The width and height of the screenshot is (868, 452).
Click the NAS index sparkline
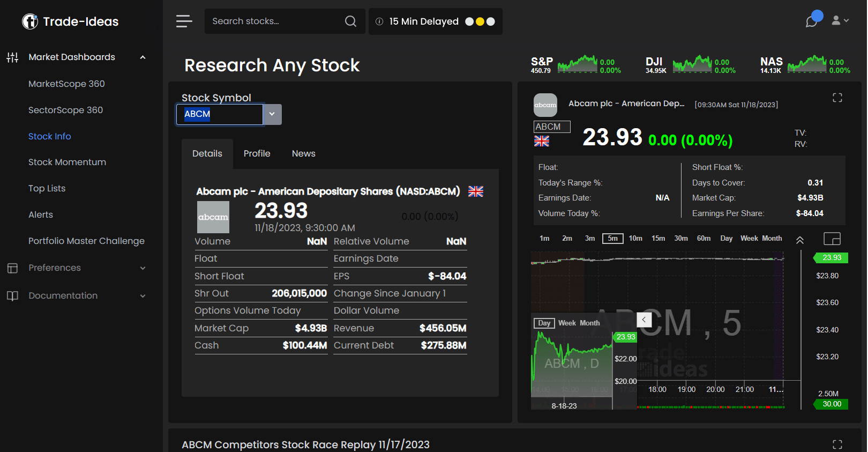(807, 64)
